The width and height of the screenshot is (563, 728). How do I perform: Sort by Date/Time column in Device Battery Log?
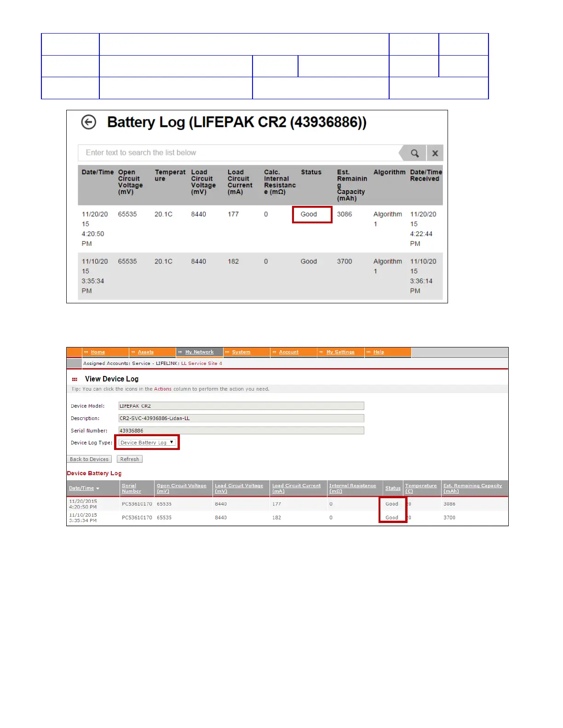(x=81, y=488)
